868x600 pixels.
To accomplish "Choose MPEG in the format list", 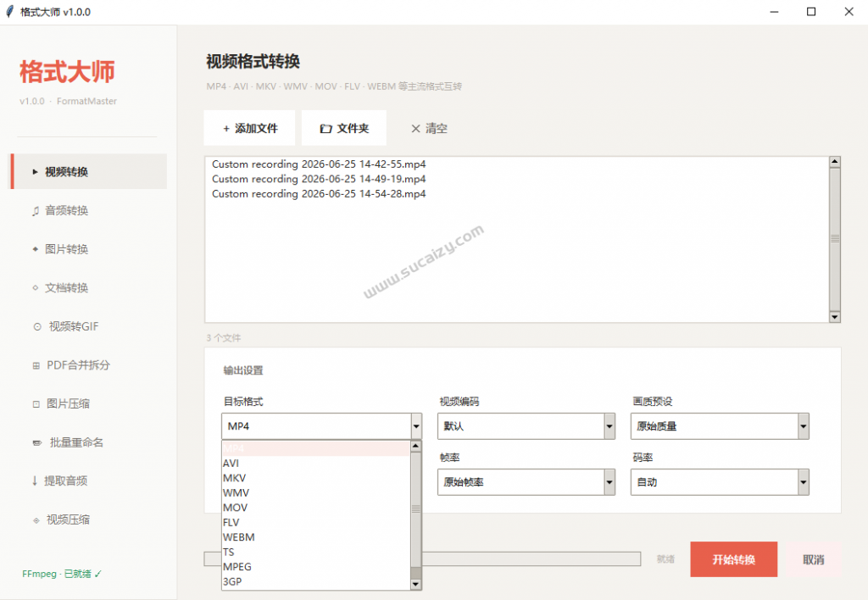I will tap(316, 567).
